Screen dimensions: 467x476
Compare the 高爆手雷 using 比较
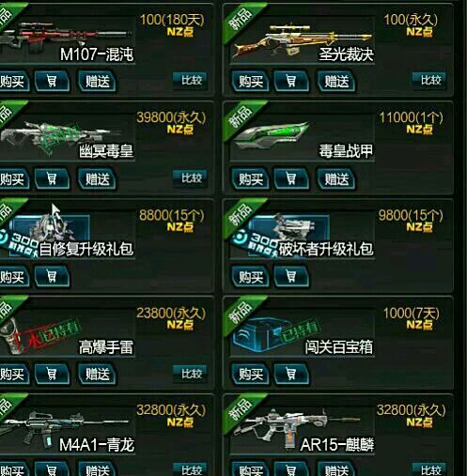coord(191,374)
